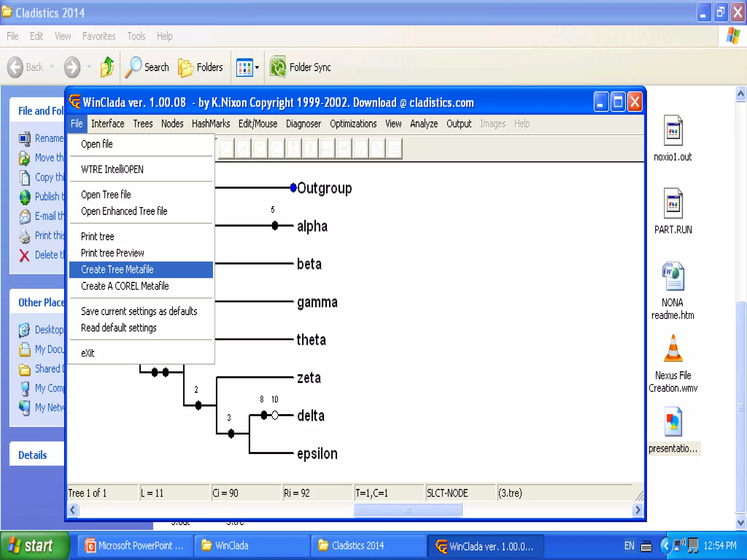The height and width of the screenshot is (560, 747).
Task: Select the presentation file icon
Action: coord(673,422)
